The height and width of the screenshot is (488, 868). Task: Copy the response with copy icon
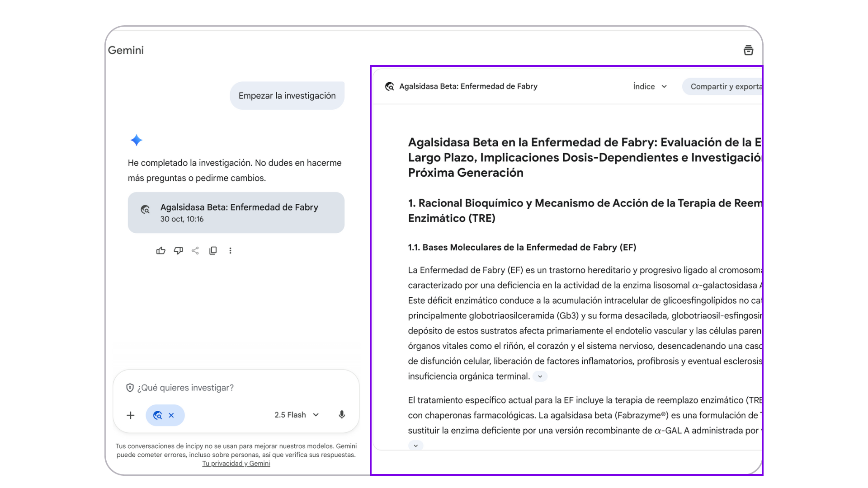[213, 251]
